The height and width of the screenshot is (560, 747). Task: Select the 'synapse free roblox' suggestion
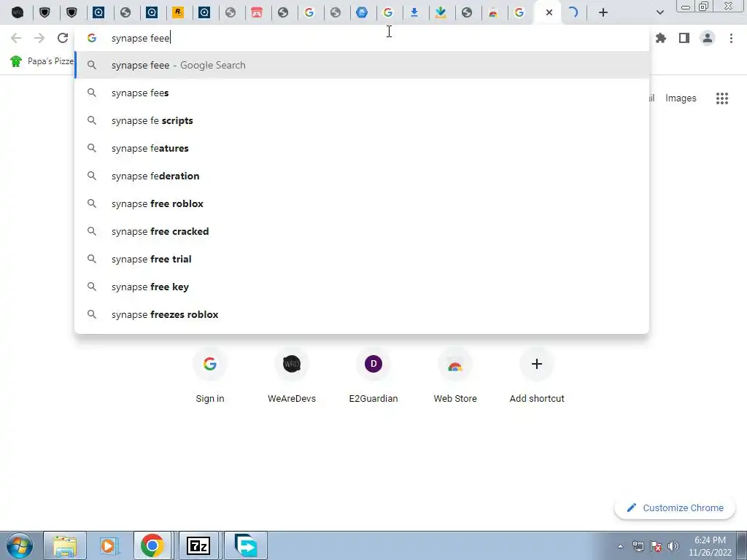pos(362,203)
